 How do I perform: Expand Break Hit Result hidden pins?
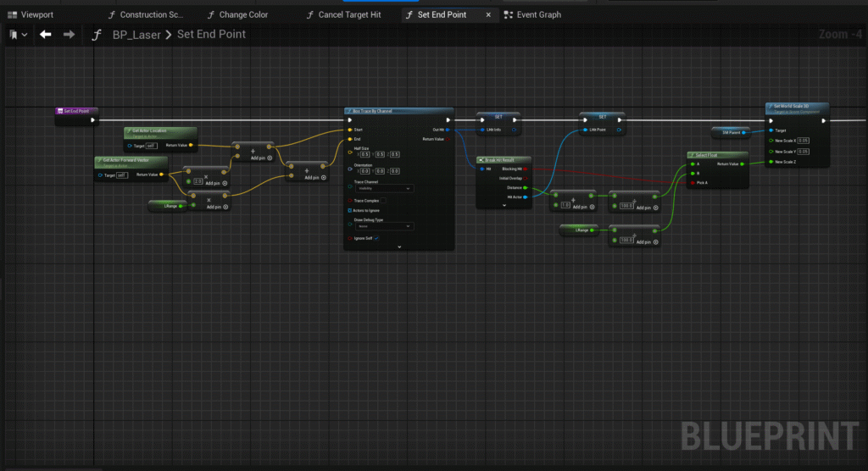point(504,205)
